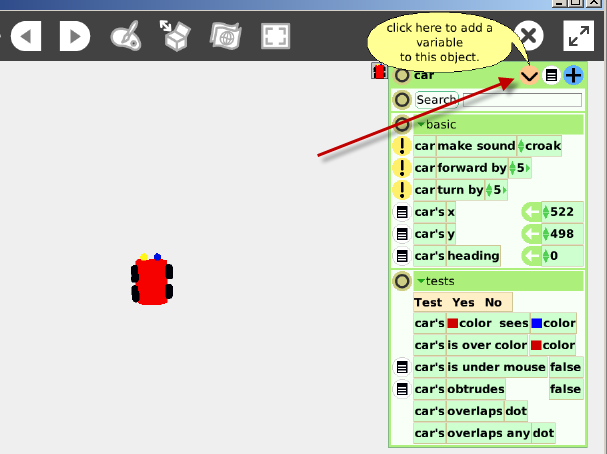607x454 pixels.
Task: Open the tests category dropdown
Action: 421,281
